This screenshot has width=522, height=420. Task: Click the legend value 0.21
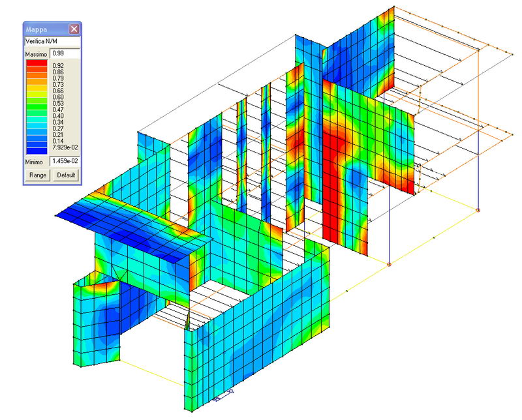pos(58,135)
